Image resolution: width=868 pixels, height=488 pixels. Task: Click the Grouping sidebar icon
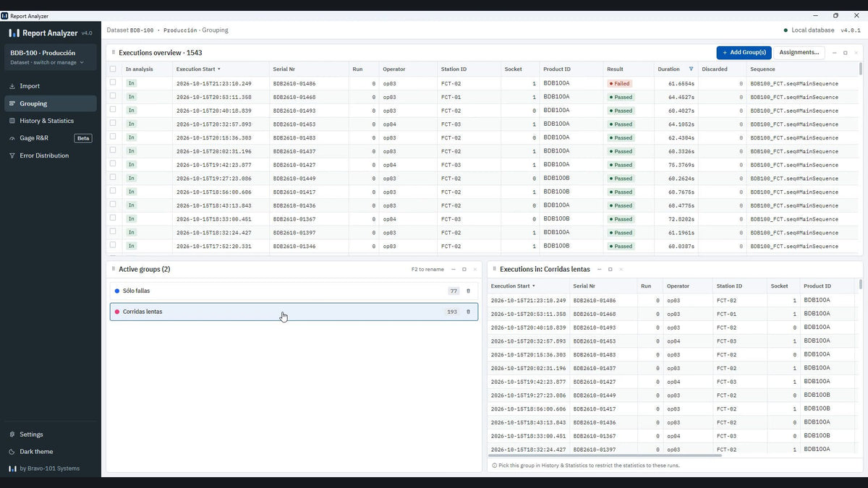click(x=12, y=103)
